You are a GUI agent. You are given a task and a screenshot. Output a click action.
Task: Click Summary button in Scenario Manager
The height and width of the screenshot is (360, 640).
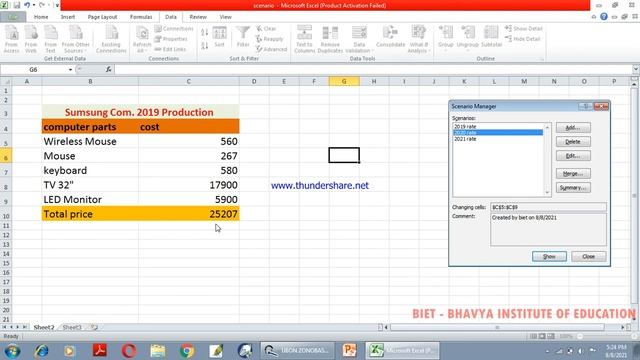pyautogui.click(x=573, y=188)
